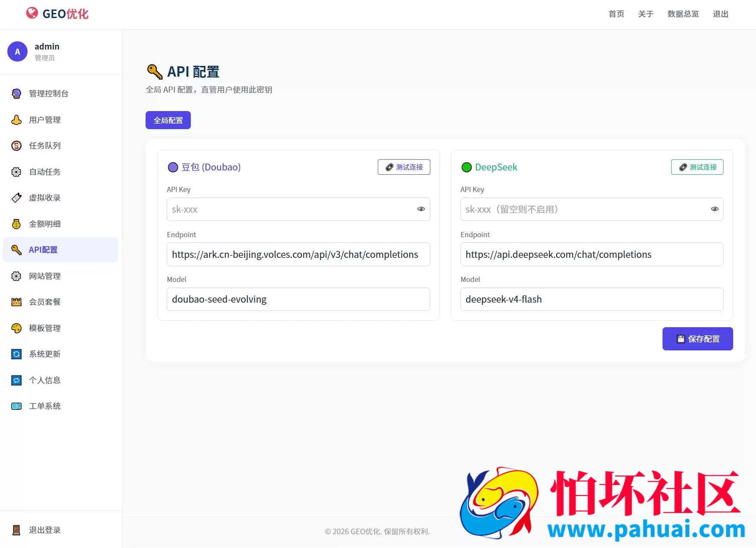Open 模板管理 from the sidebar

point(60,328)
